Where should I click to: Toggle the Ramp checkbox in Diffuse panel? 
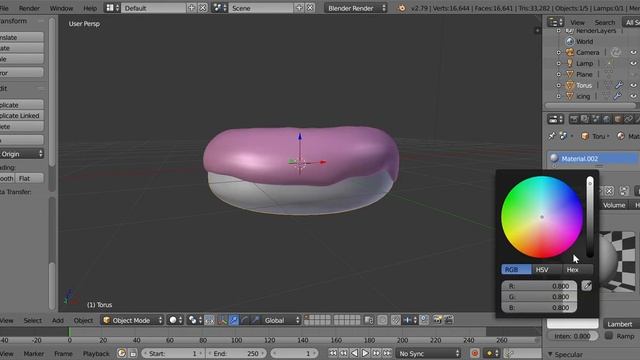coord(609,336)
